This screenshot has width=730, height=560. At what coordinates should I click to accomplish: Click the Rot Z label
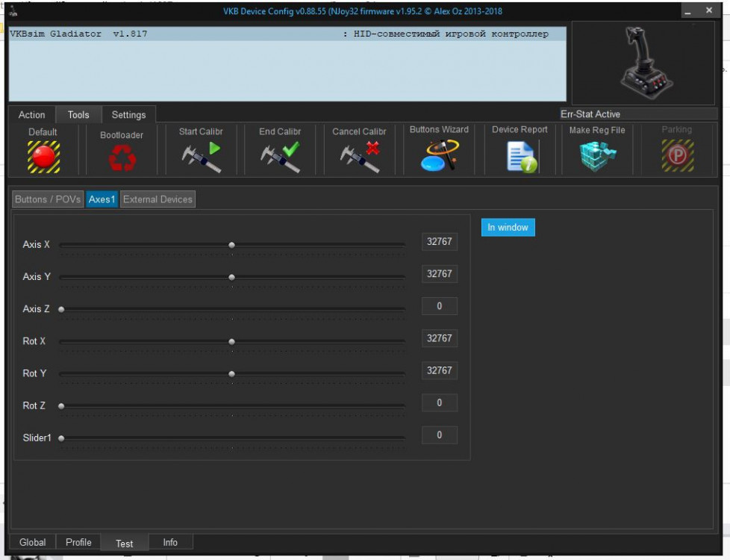pos(34,405)
